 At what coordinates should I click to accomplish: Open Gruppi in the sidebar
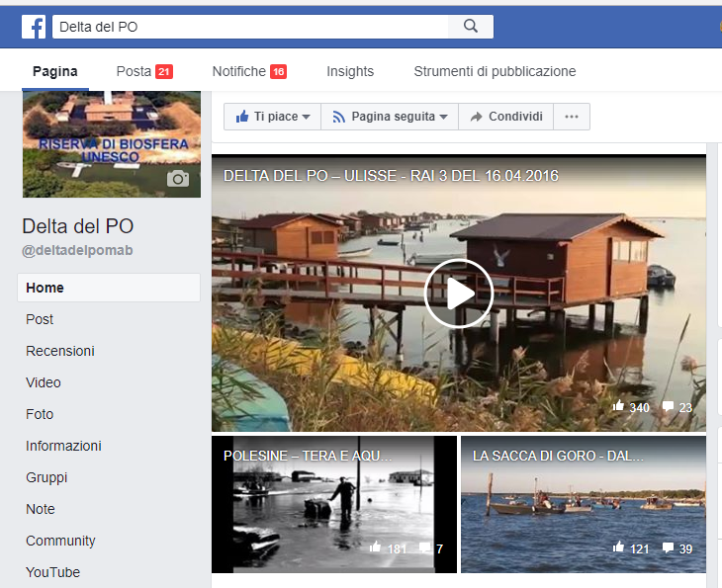[x=46, y=478]
